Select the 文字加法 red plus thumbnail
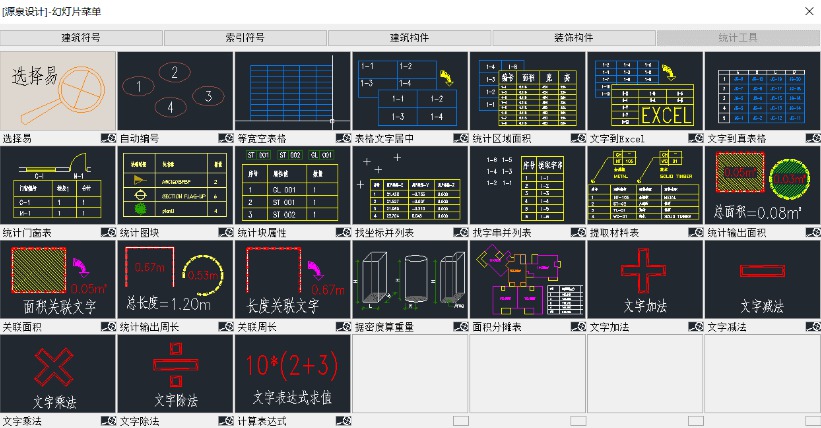 pyautogui.click(x=645, y=280)
